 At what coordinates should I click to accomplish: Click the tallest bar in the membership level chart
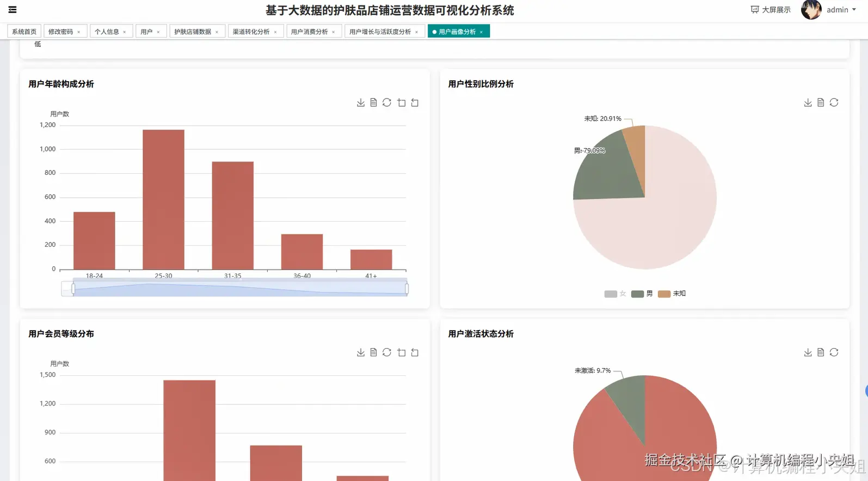(189, 430)
